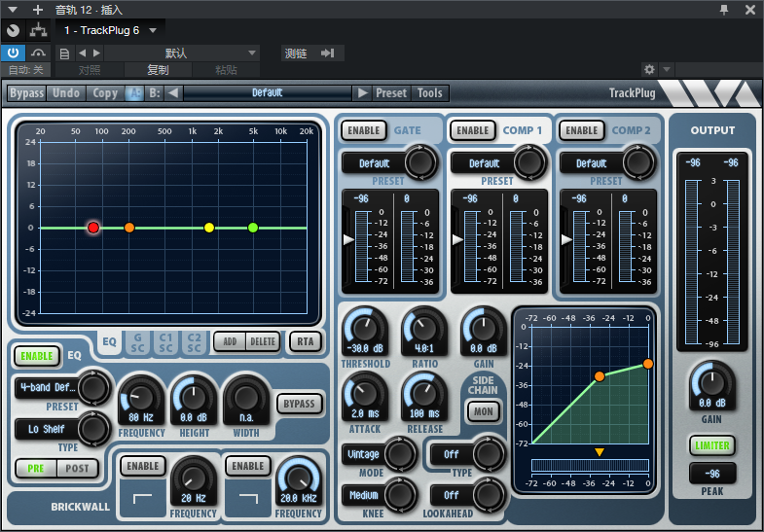Pin the plugin window
Viewport: 764px width, 532px height.
[x=724, y=10]
